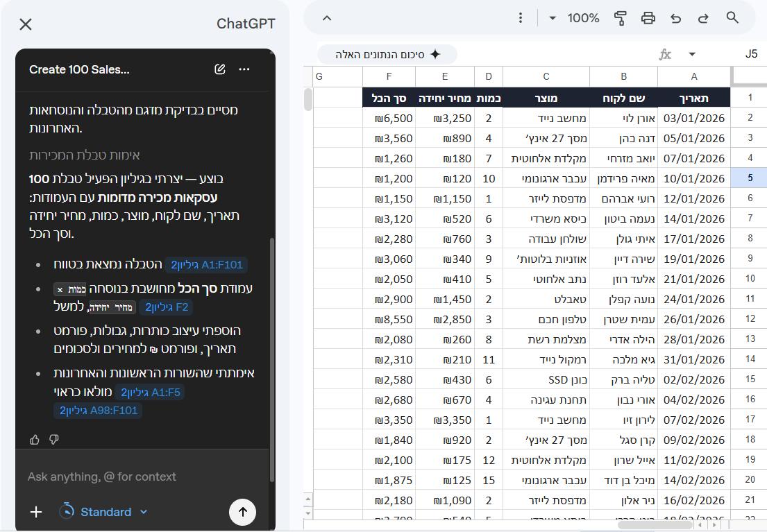Select row 5 header
The image size is (767, 532).
pyautogui.click(x=750, y=178)
